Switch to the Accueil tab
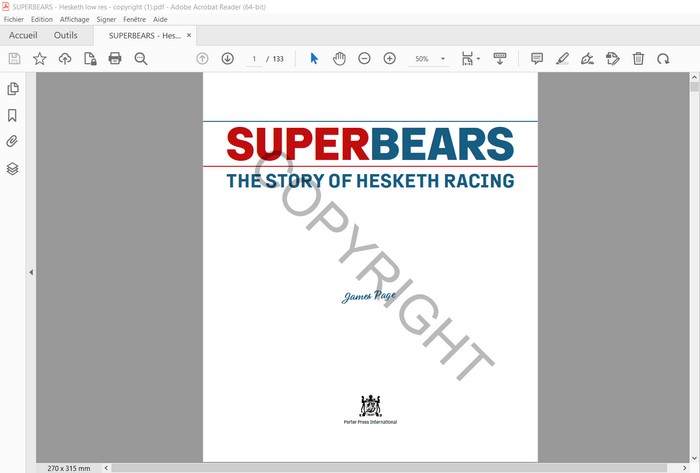Image resolution: width=700 pixels, height=473 pixels. click(x=23, y=35)
